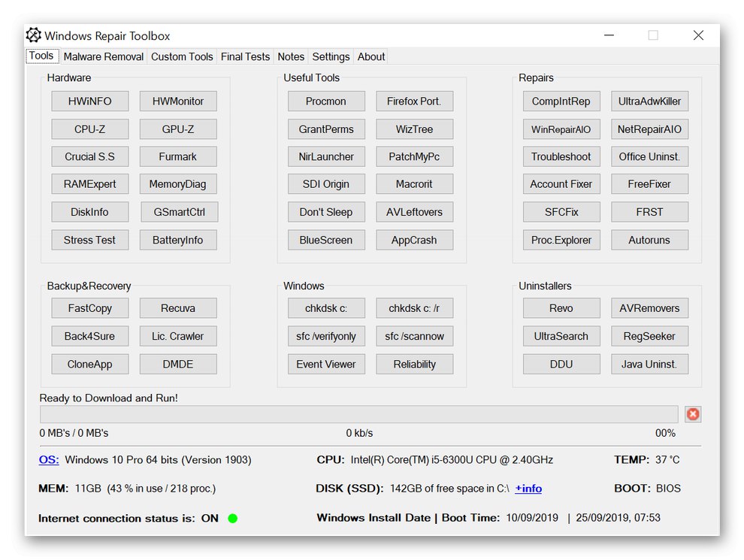Launch Back4Sure
Screen dimensions: 744x560
(x=89, y=336)
